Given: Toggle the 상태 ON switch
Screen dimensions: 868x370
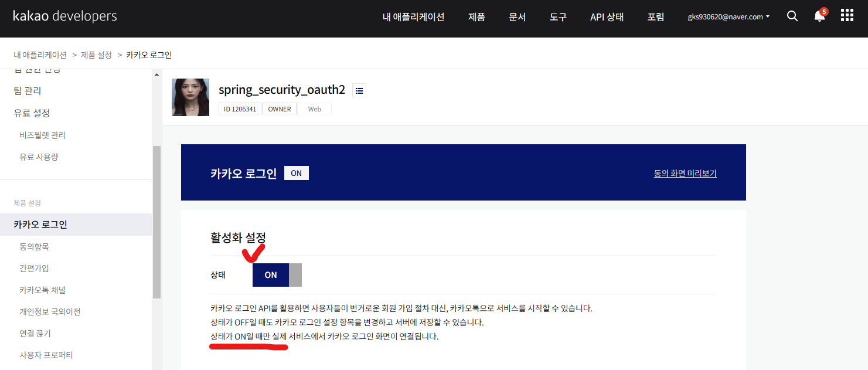Looking at the screenshot, I should (x=277, y=275).
